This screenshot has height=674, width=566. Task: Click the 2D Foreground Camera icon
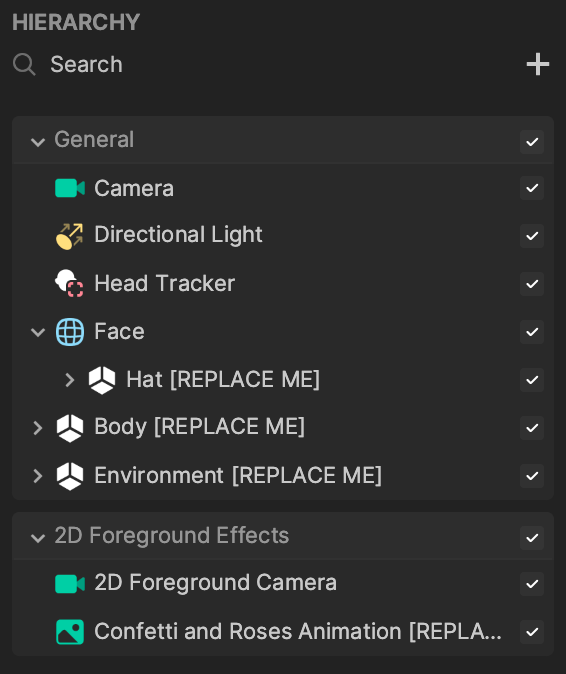point(70,584)
